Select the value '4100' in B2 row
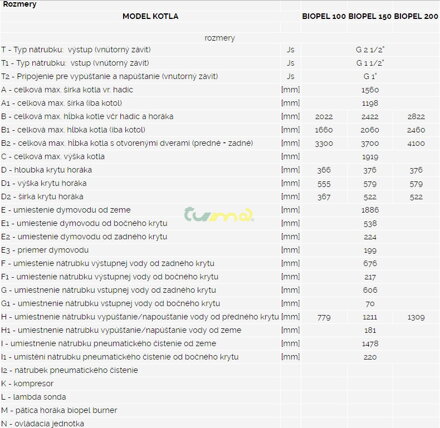The height and width of the screenshot is (428, 440). click(x=416, y=143)
